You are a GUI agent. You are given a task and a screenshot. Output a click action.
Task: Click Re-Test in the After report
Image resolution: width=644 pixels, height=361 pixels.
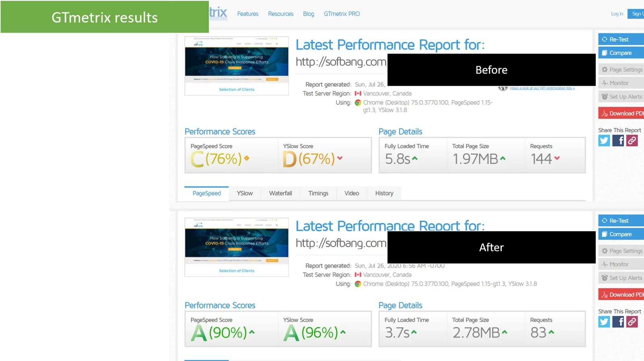click(621, 220)
